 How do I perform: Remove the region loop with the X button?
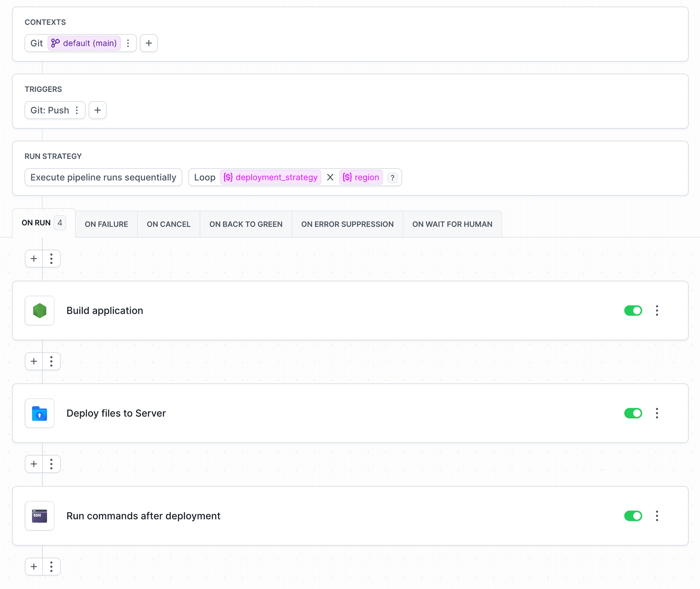[330, 178]
